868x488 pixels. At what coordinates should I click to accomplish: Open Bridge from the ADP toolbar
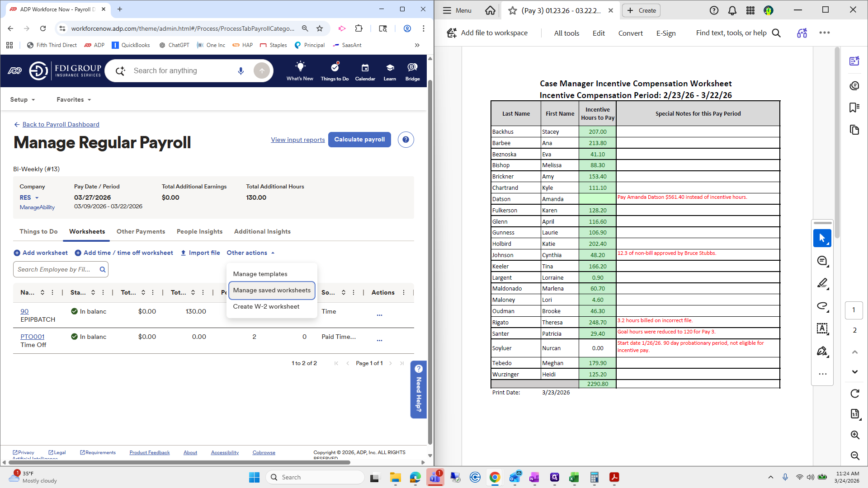[412, 70]
